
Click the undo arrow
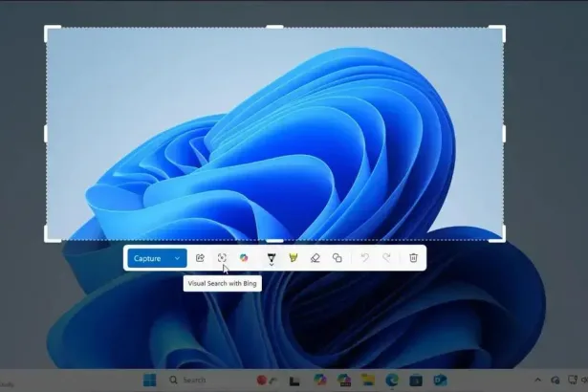coord(364,258)
